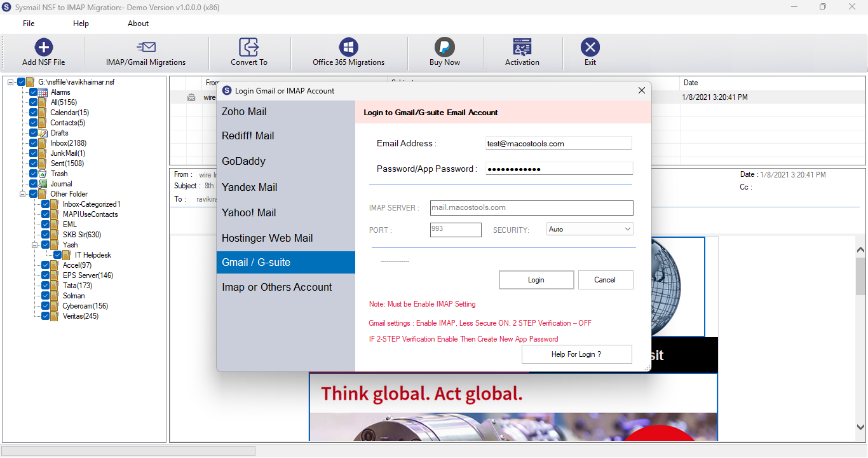Open Help For Login ?
The height and width of the screenshot is (458, 868).
click(x=577, y=354)
